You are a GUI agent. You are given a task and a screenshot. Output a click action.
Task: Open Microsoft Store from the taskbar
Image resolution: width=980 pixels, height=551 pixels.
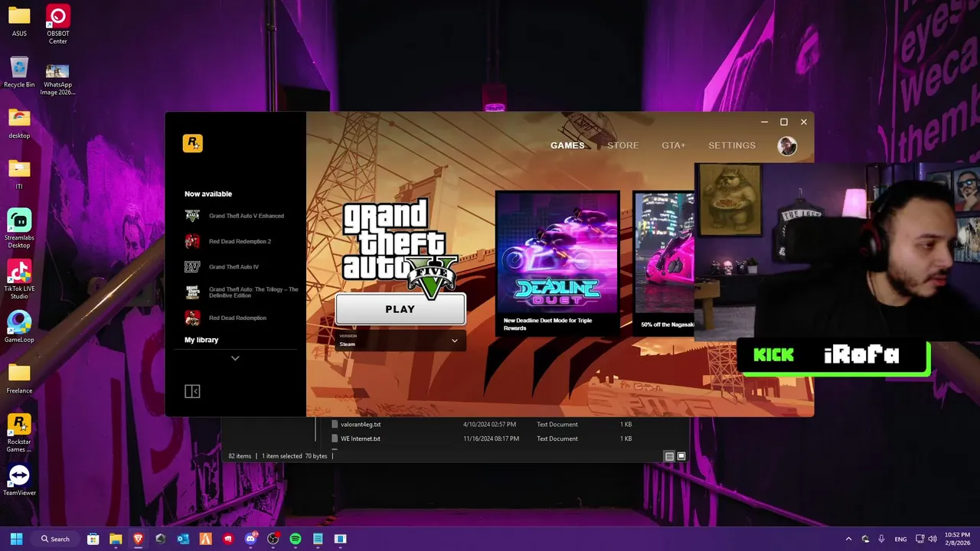(93, 539)
